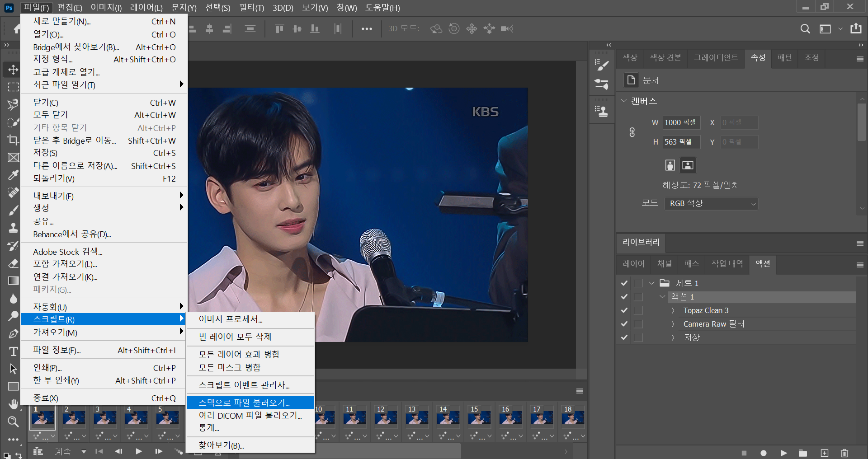Switch to the 색상 견본 tab
This screenshot has height=459, width=868.
pos(665,58)
